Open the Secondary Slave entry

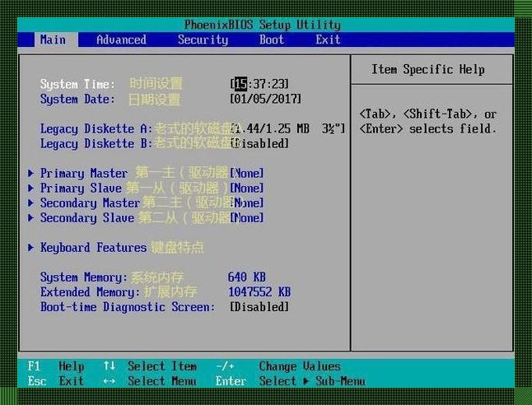pos(87,218)
